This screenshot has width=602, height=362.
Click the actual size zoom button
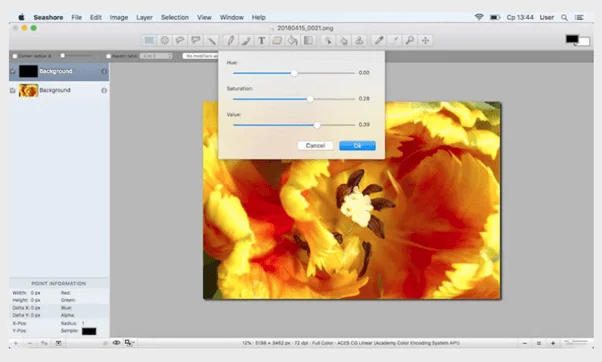(x=539, y=343)
